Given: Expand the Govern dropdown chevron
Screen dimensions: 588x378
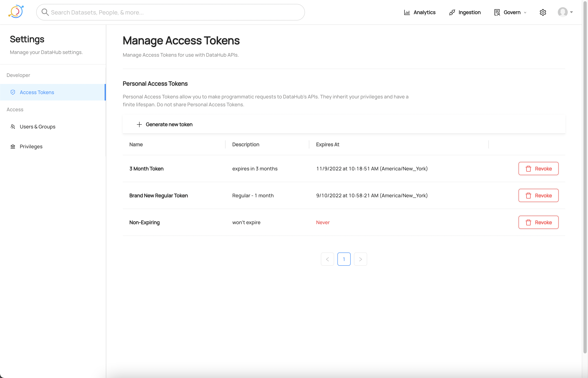Looking at the screenshot, I should 525,13.
